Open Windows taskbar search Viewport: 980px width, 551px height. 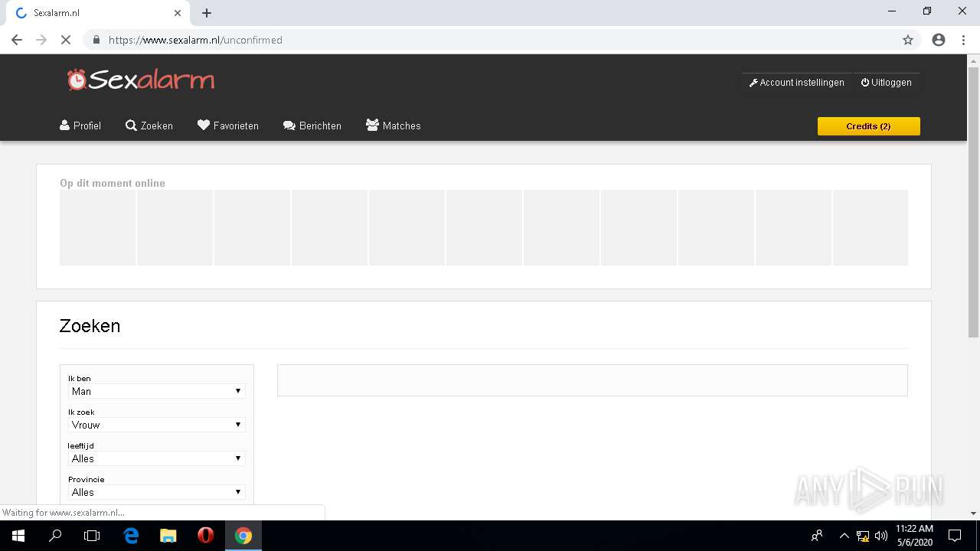click(x=55, y=536)
